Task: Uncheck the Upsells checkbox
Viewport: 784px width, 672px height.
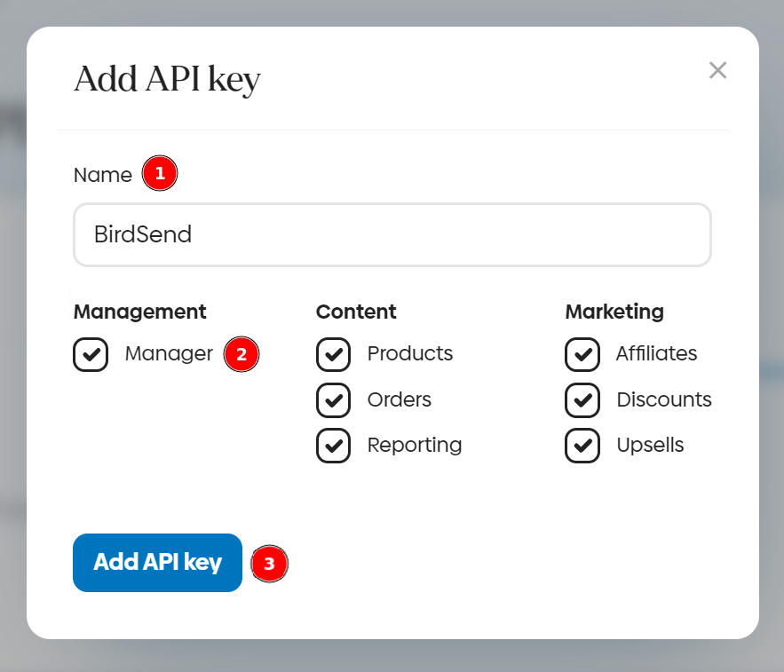Action: tap(582, 446)
